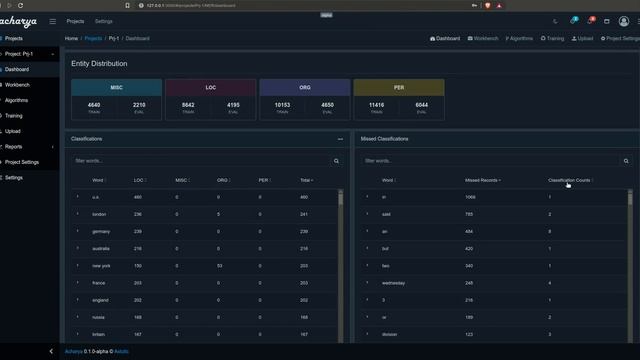
Task: Open the blue-badged tag notifications icon
Action: [573, 20]
